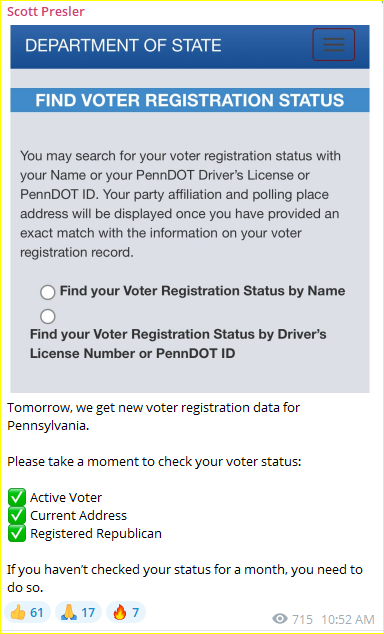
Task: Select the Driver's License Number or PennDOT ID option
Action: pyautogui.click(x=48, y=316)
